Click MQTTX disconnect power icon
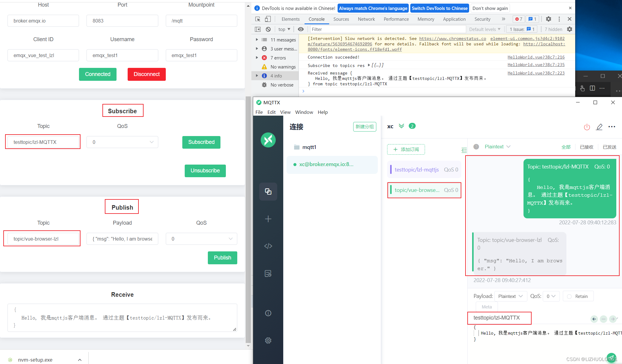 (587, 127)
